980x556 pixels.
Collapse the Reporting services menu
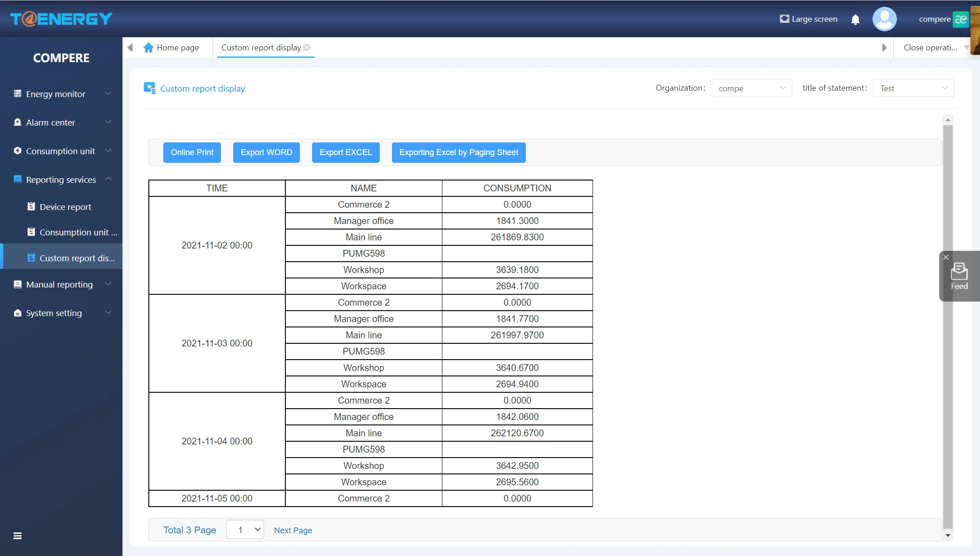pyautogui.click(x=61, y=180)
